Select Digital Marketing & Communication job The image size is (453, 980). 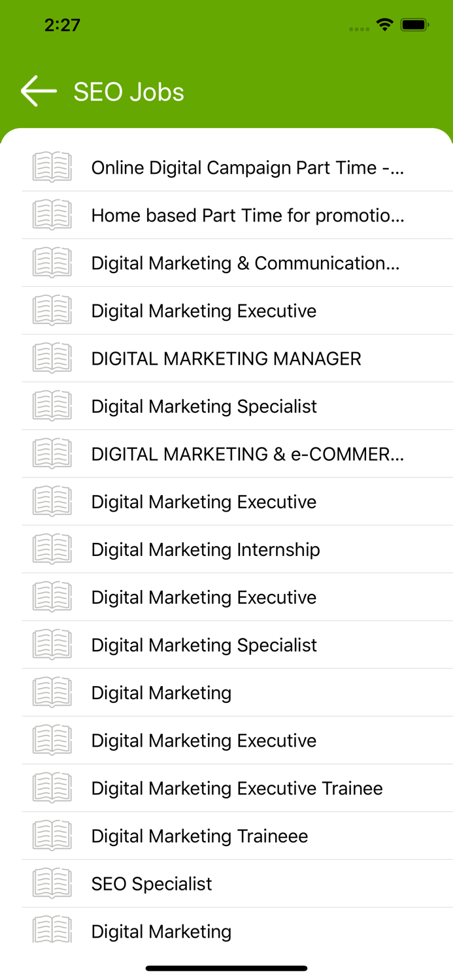pos(245,263)
